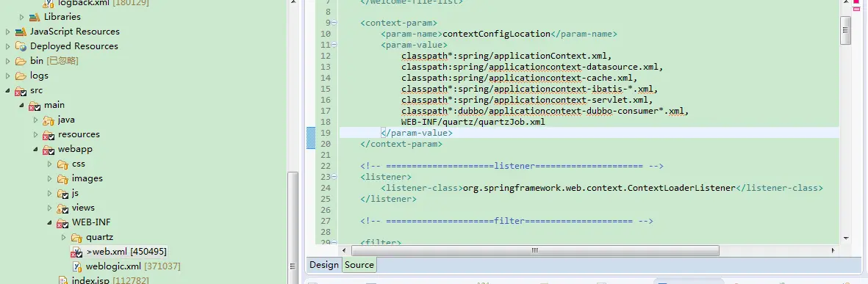
Task: Click the main folder icon
Action: tap(35, 105)
